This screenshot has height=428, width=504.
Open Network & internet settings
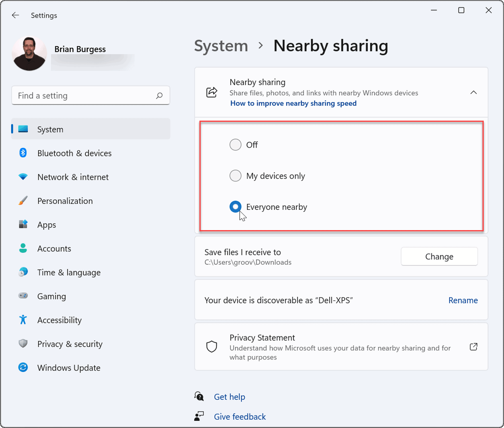click(x=73, y=177)
